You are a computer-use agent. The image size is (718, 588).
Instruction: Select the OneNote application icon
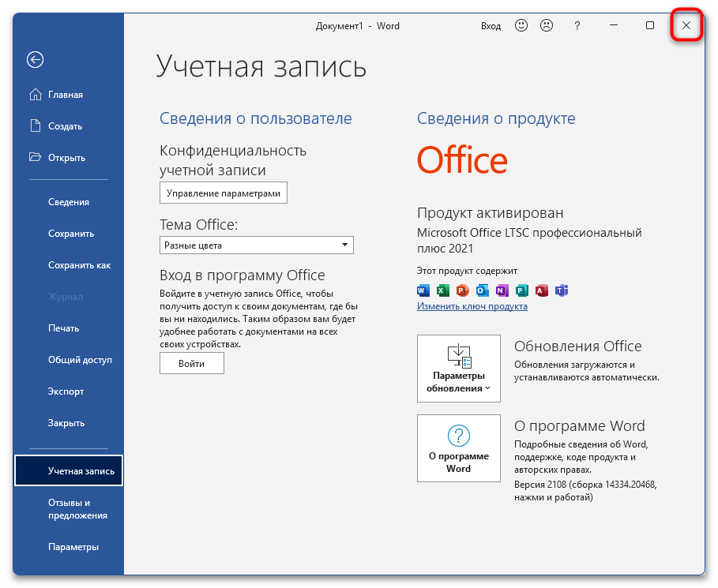point(502,290)
